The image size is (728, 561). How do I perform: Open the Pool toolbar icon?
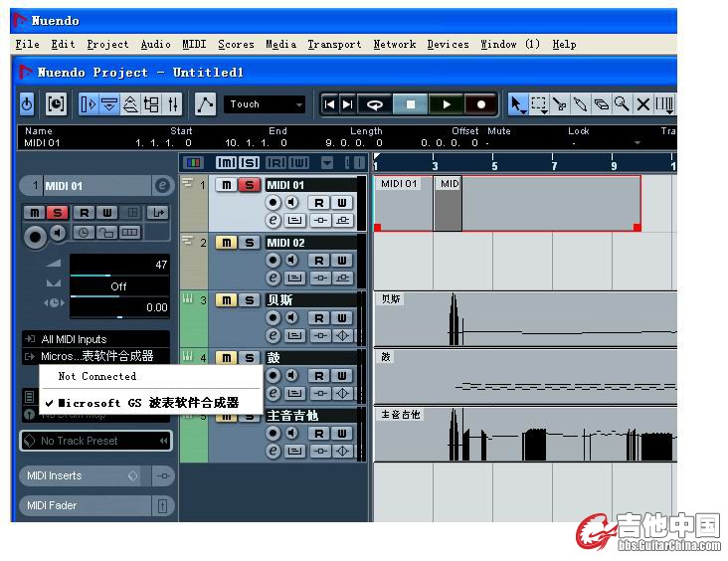152,104
